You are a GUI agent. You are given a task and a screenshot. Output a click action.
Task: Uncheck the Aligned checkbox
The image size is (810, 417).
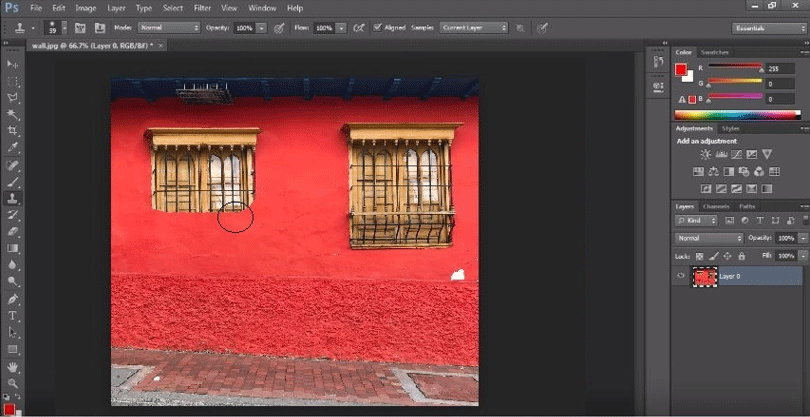click(378, 27)
